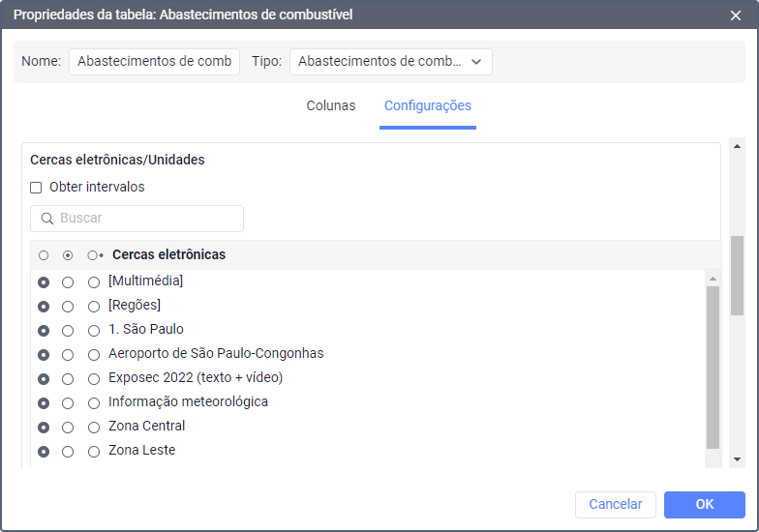Image resolution: width=759 pixels, height=532 pixels.
Task: Click the dotted-circle icon in Cercas eletrônicas header
Action: click(x=68, y=255)
